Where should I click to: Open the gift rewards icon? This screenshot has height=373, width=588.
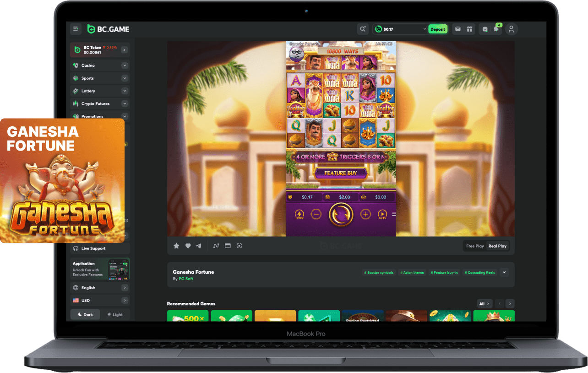point(469,29)
